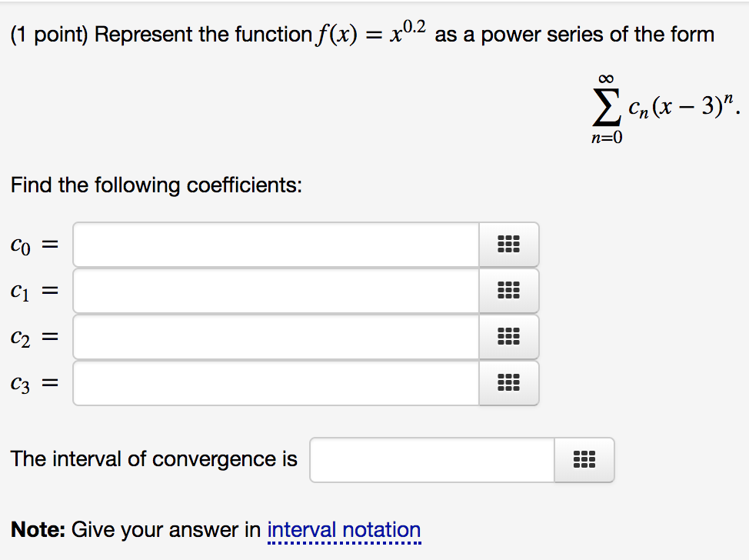Open the equation editor for the interval of convergence
749x560 pixels.
pos(584,459)
